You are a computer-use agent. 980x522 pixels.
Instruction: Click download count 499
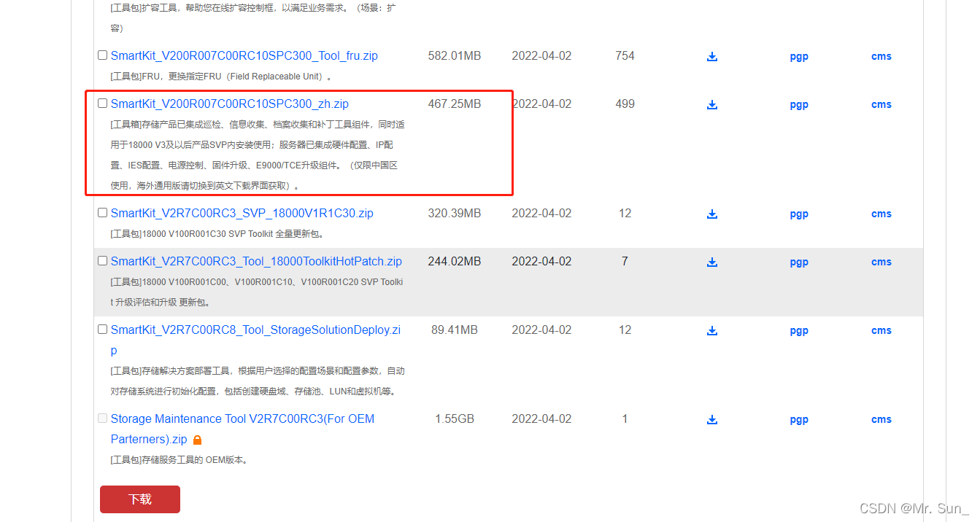(625, 104)
